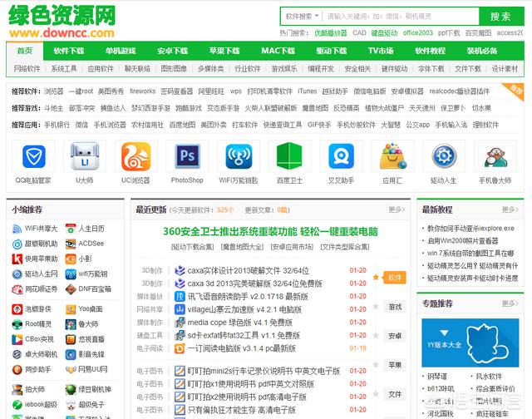Open the 同步助手 icon
Viewport: 532px width, 419px height.
[x=17, y=369]
